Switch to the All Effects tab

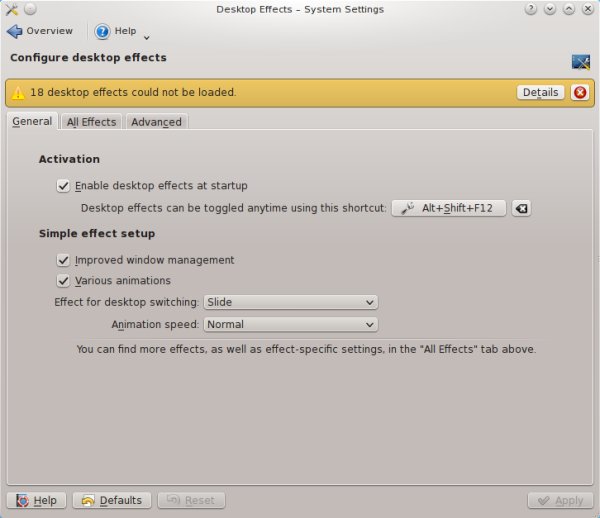(x=91, y=122)
